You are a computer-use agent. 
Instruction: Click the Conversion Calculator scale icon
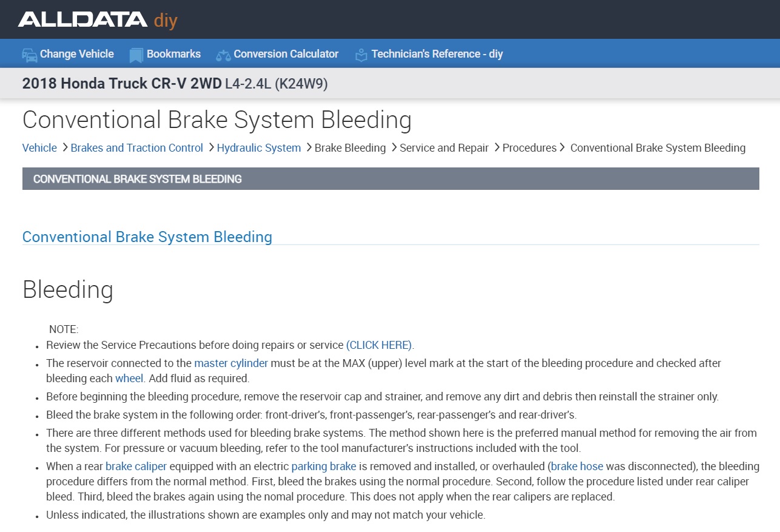tap(223, 55)
